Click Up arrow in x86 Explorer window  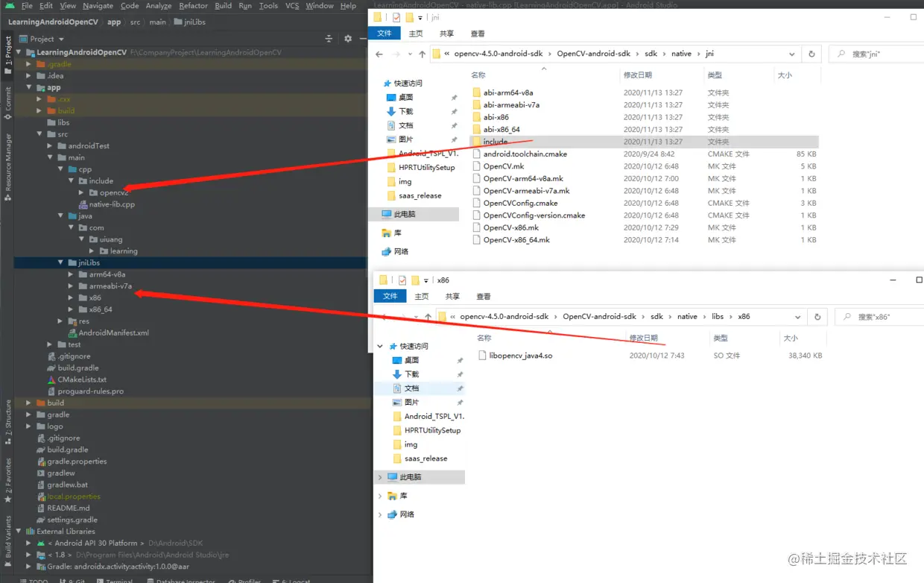click(x=428, y=317)
